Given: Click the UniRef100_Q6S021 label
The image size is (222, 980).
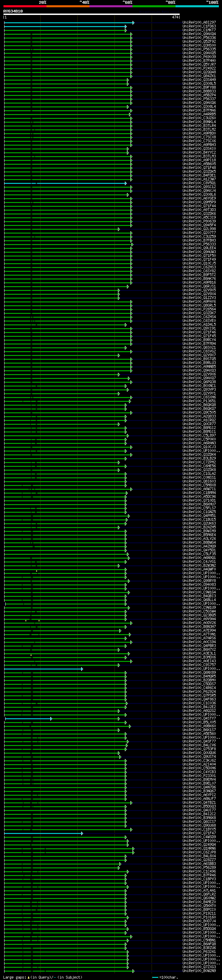Looking at the screenshot, I should coord(199,348).
